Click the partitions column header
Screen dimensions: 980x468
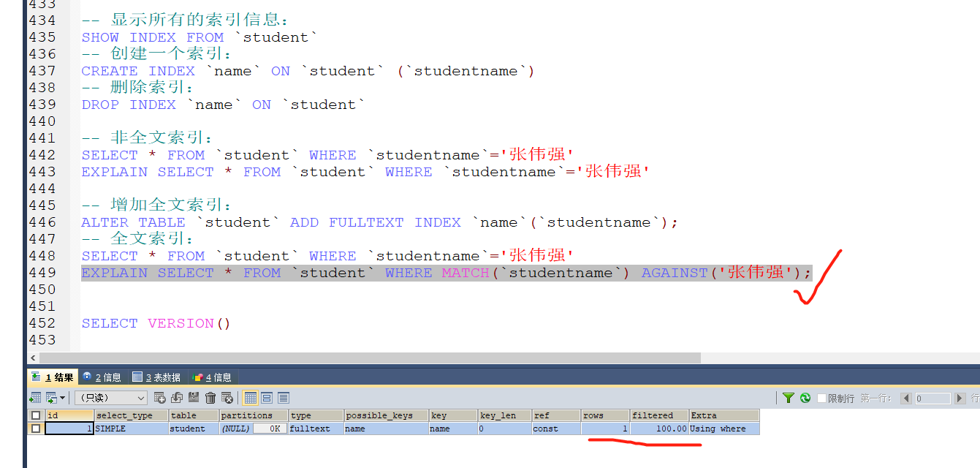[x=254, y=415]
